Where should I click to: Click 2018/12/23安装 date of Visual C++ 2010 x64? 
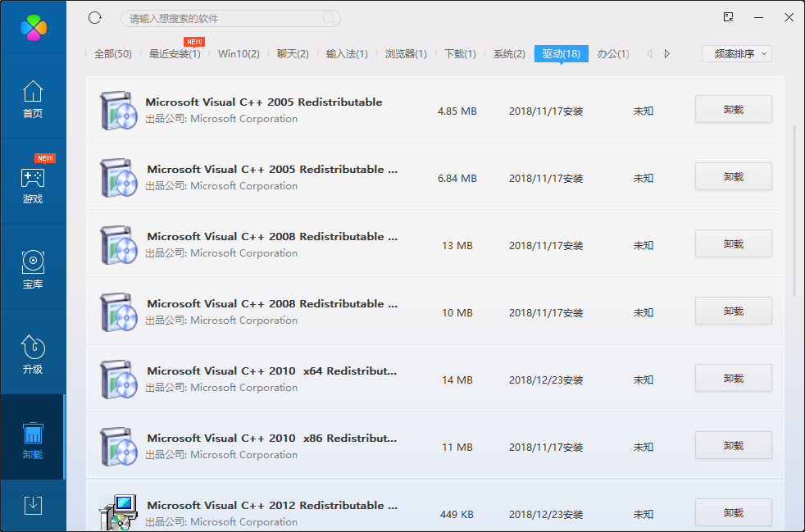(546, 380)
